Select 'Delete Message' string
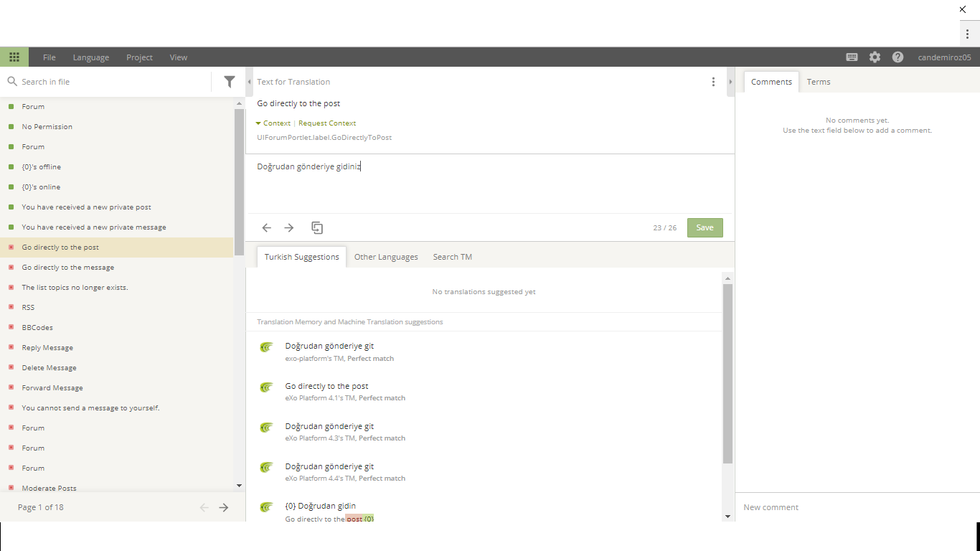 (117, 367)
